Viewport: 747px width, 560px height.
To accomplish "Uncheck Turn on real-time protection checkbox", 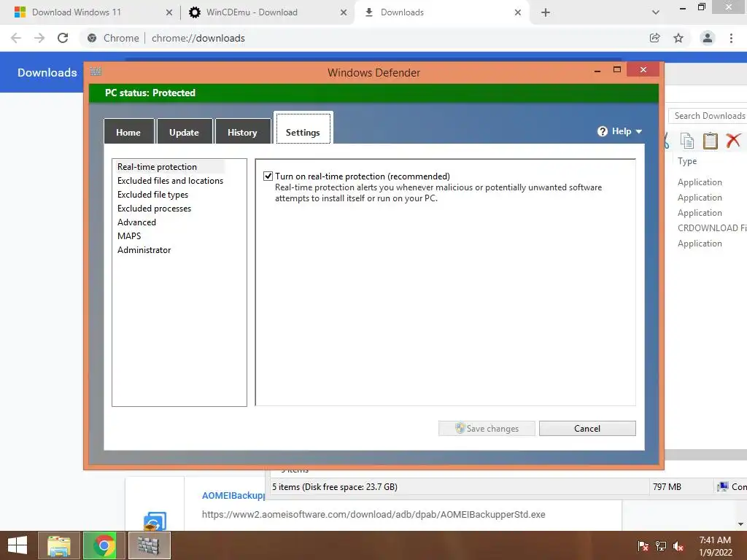I will coord(268,176).
